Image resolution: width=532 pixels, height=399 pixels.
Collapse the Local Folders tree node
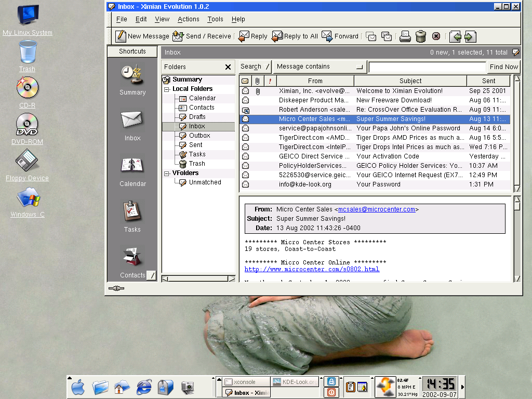coord(167,89)
